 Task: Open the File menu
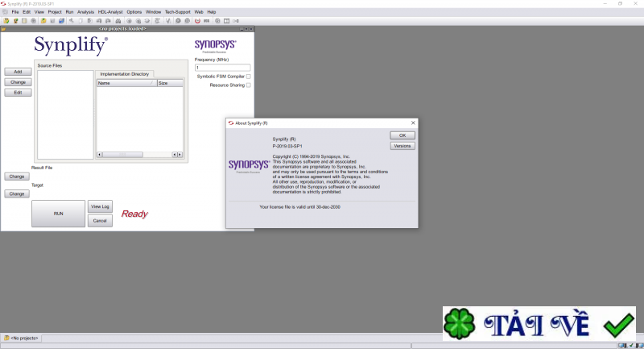click(15, 12)
